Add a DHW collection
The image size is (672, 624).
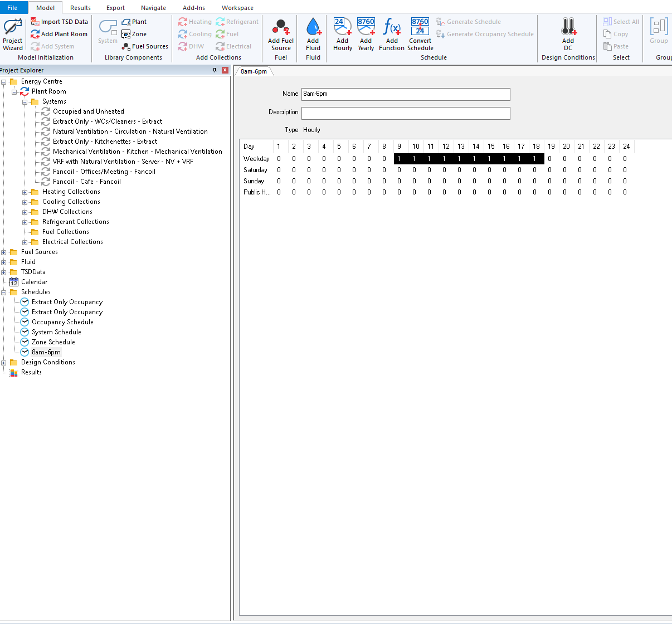tap(191, 46)
